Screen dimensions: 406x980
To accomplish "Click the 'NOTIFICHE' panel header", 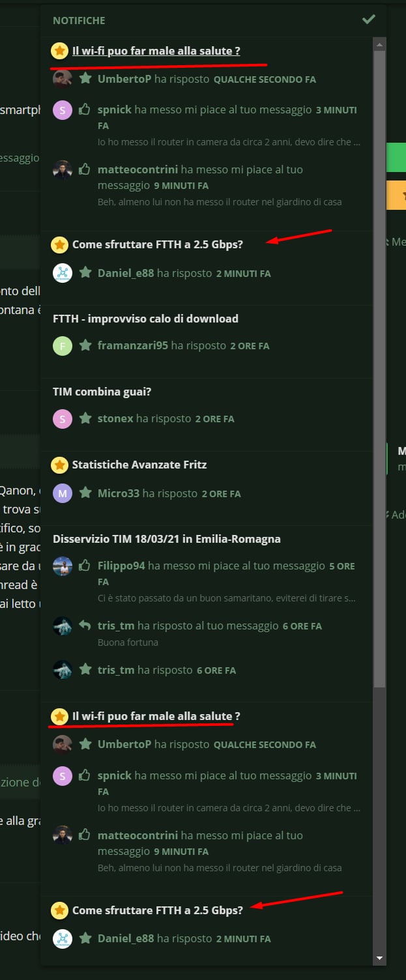I will coord(79,20).
